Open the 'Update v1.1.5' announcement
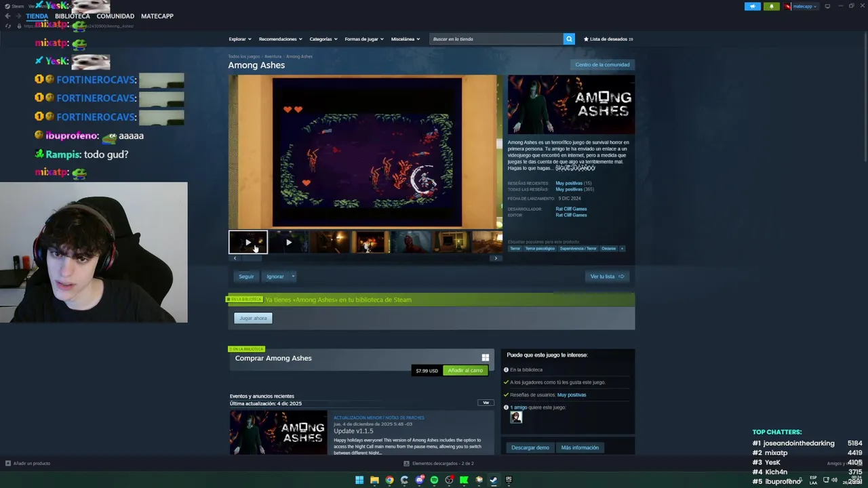The width and height of the screenshot is (868, 488). (353, 431)
